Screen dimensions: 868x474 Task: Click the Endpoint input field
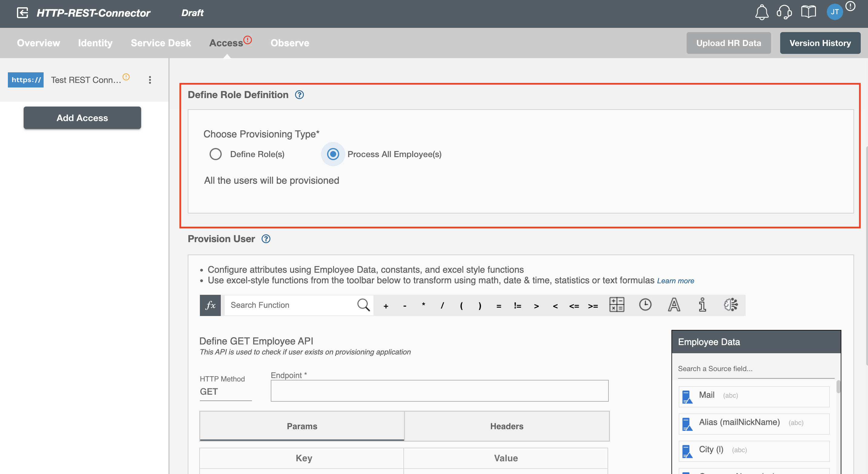tap(439, 391)
